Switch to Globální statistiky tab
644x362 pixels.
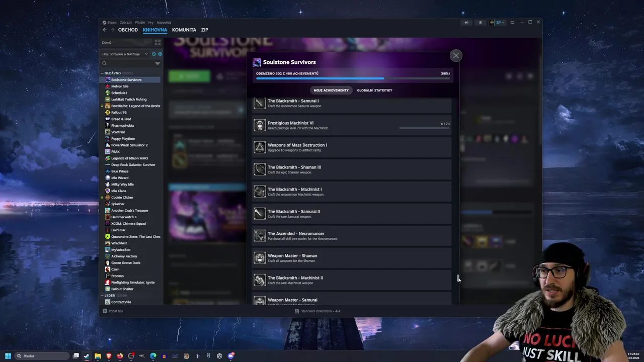coord(374,90)
